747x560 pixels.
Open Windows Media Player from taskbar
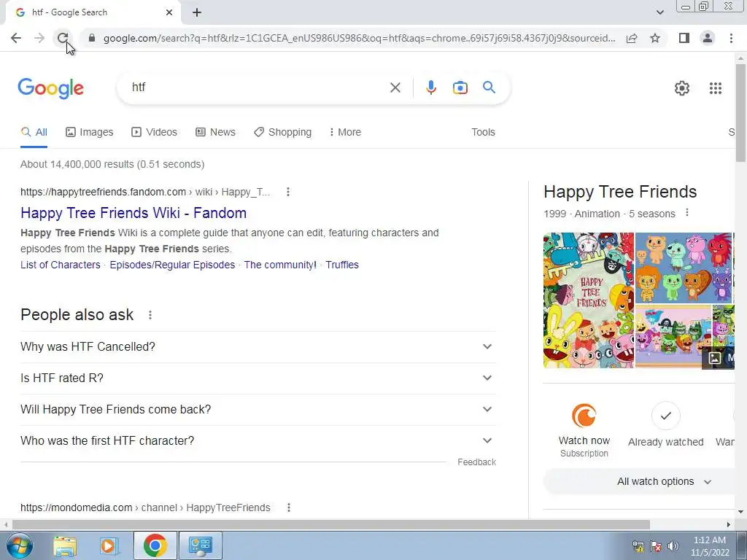point(109,545)
